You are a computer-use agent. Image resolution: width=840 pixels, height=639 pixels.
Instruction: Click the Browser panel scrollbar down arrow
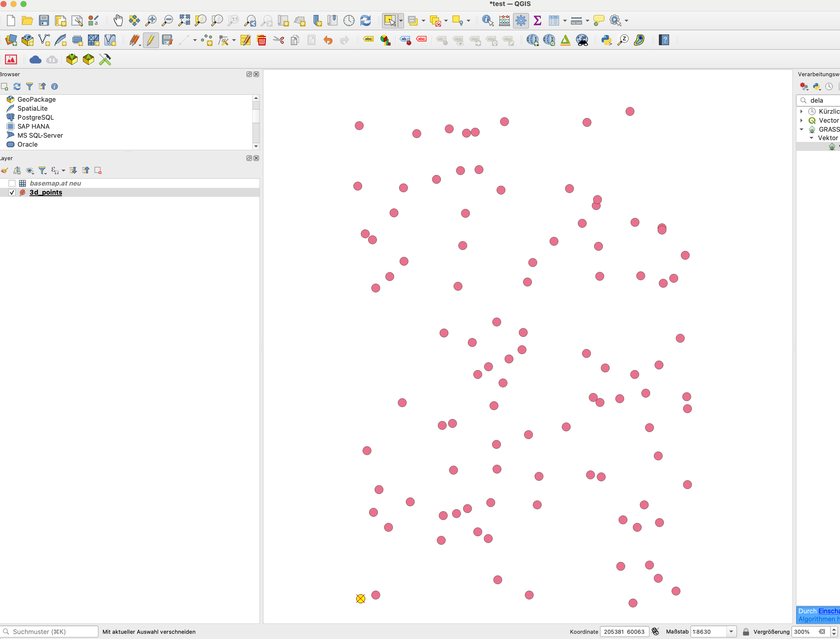256,146
